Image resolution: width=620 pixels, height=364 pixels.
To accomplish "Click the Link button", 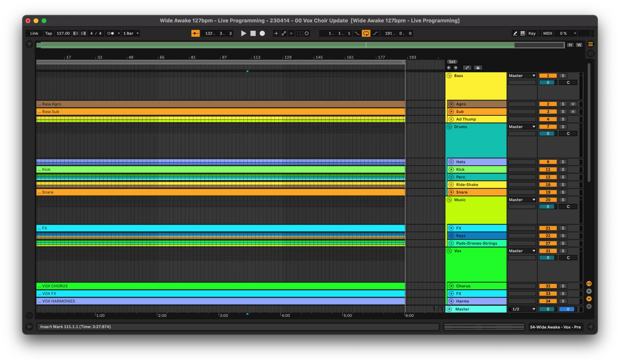I will [34, 33].
